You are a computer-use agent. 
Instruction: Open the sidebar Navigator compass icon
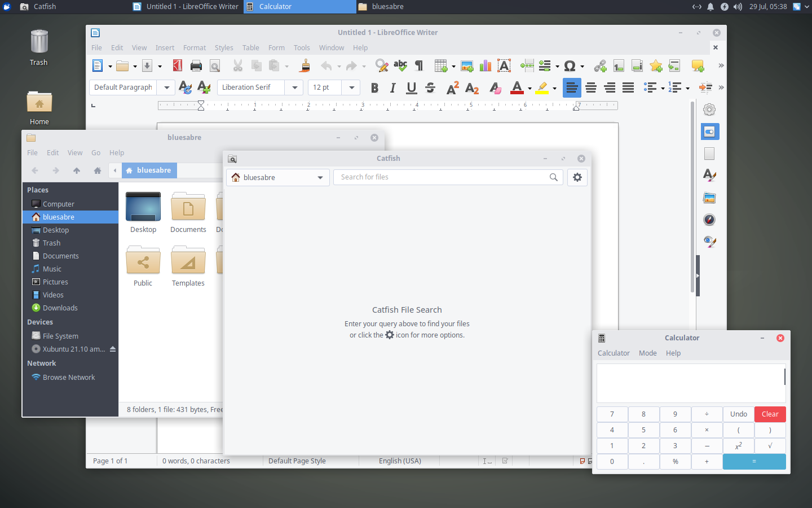(x=709, y=220)
